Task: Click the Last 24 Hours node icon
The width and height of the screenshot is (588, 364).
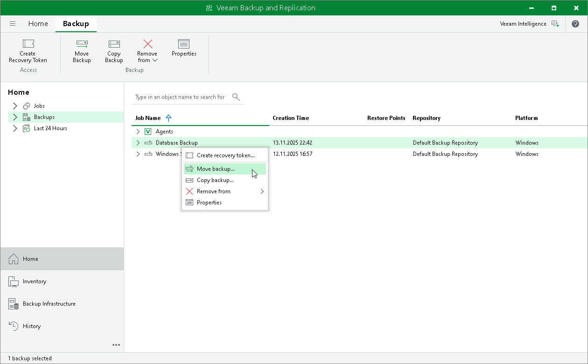Action: (27, 128)
